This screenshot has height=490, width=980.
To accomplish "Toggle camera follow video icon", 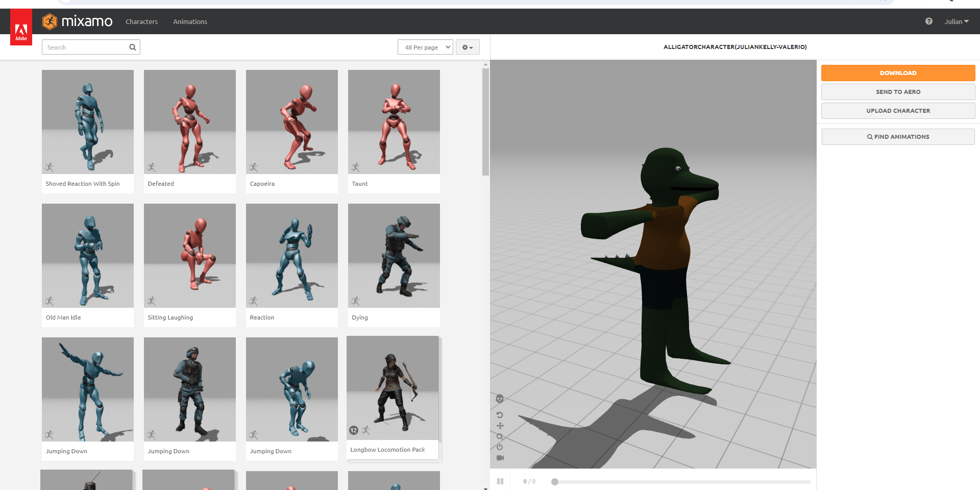I will [x=500, y=458].
